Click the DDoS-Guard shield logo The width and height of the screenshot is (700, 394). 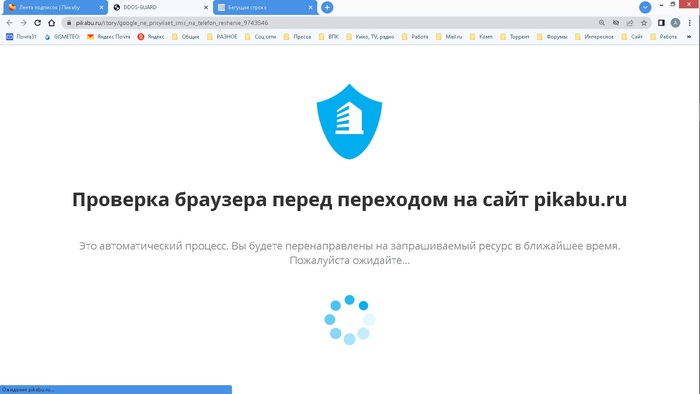[x=349, y=121]
